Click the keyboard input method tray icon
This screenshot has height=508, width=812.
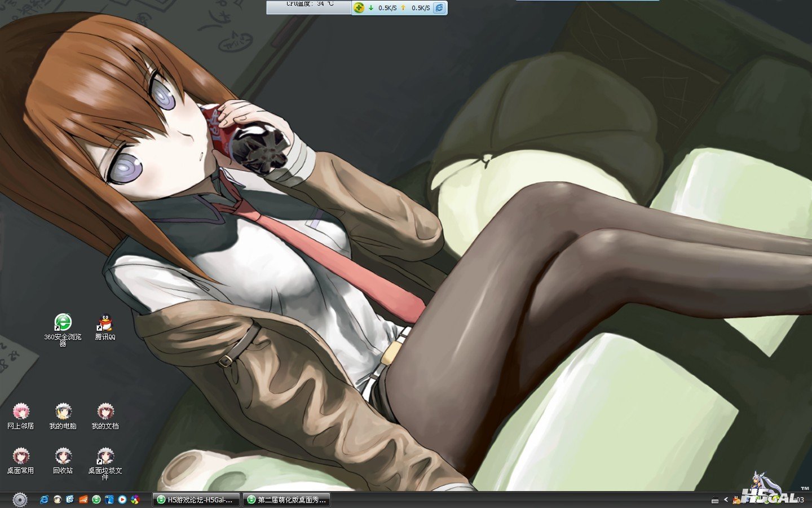coord(715,500)
